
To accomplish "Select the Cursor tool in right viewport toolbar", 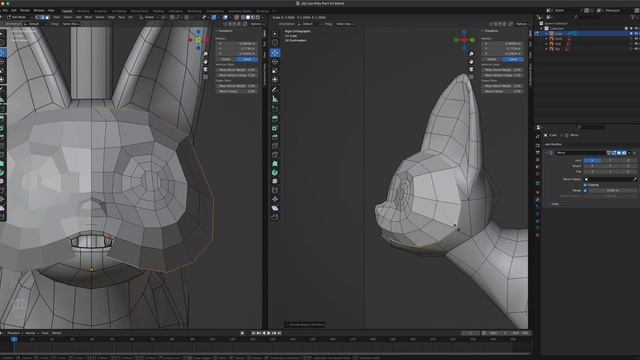I will click(x=275, y=42).
